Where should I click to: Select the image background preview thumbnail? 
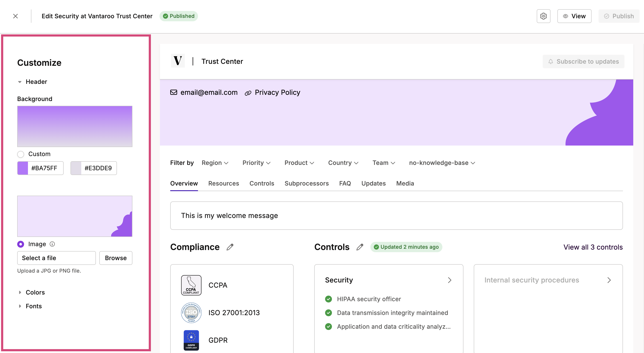pos(75,216)
